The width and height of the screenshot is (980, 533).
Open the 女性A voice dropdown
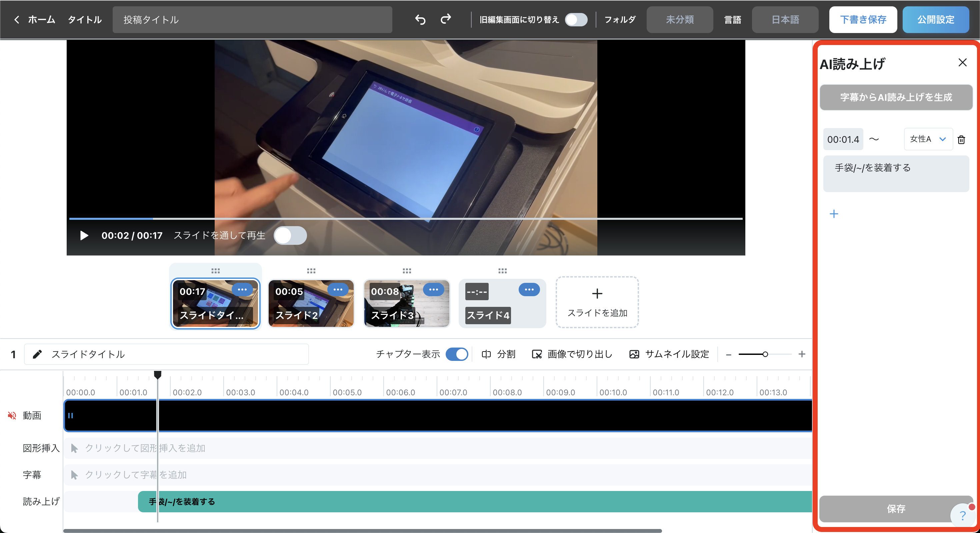[928, 139]
